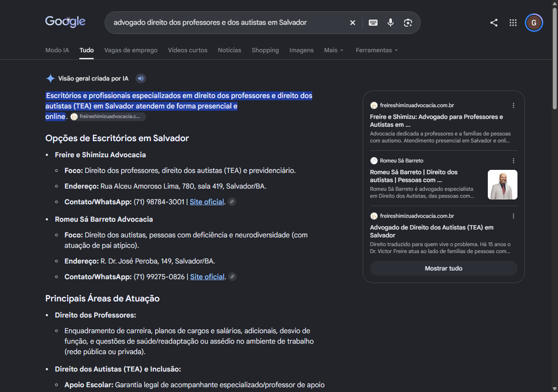Click the Romeu Sá Barreto site favicon
This screenshot has height=392, width=558.
(x=374, y=161)
